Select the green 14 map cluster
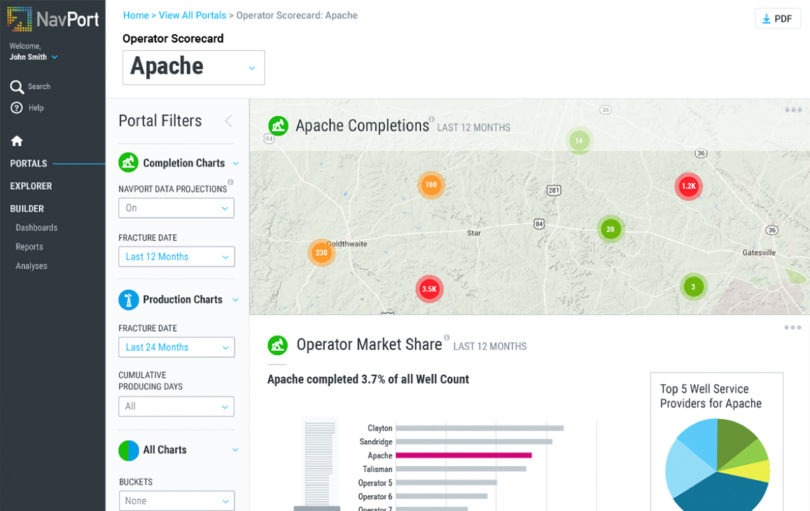This screenshot has height=511, width=810. point(579,141)
